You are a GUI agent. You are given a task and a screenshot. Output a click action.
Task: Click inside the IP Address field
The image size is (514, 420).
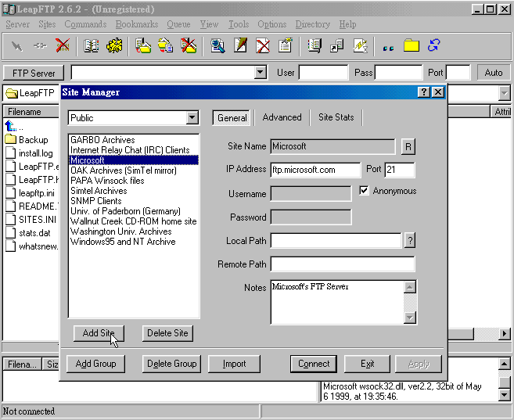pos(315,170)
